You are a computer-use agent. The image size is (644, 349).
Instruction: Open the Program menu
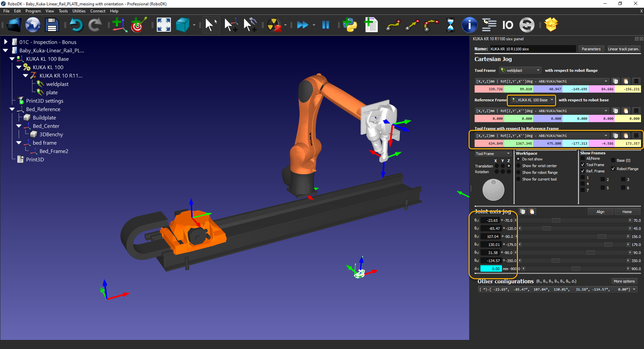pos(33,11)
